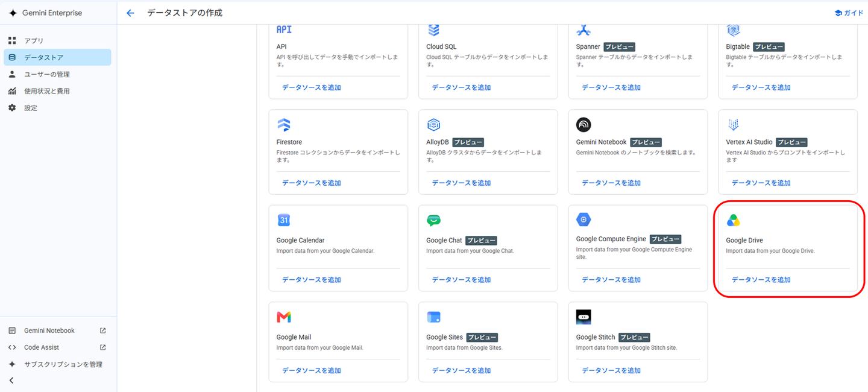Click the Firestore logo icon
The height and width of the screenshot is (392, 868).
click(x=284, y=125)
